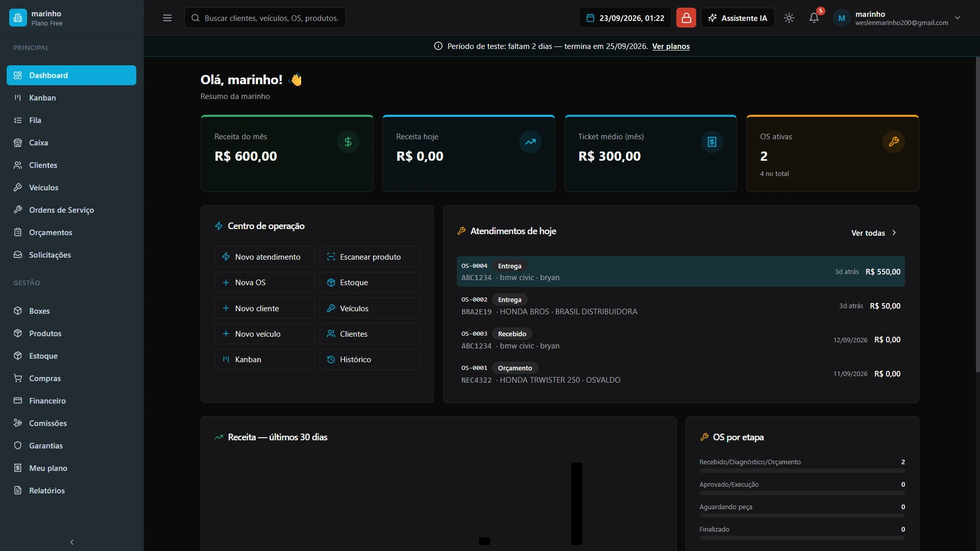Screen dimensions: 980x551
Task: Open OS-0001 Orçamento row
Action: tap(681, 373)
